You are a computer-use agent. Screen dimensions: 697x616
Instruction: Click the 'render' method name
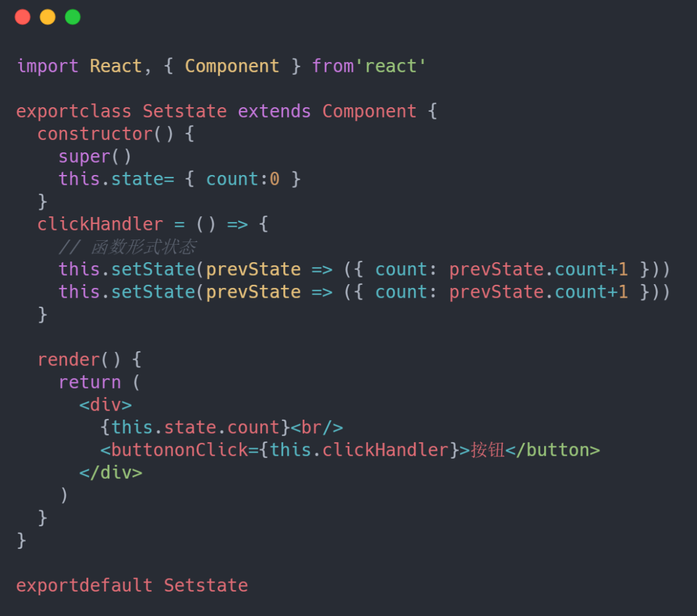tap(68, 360)
